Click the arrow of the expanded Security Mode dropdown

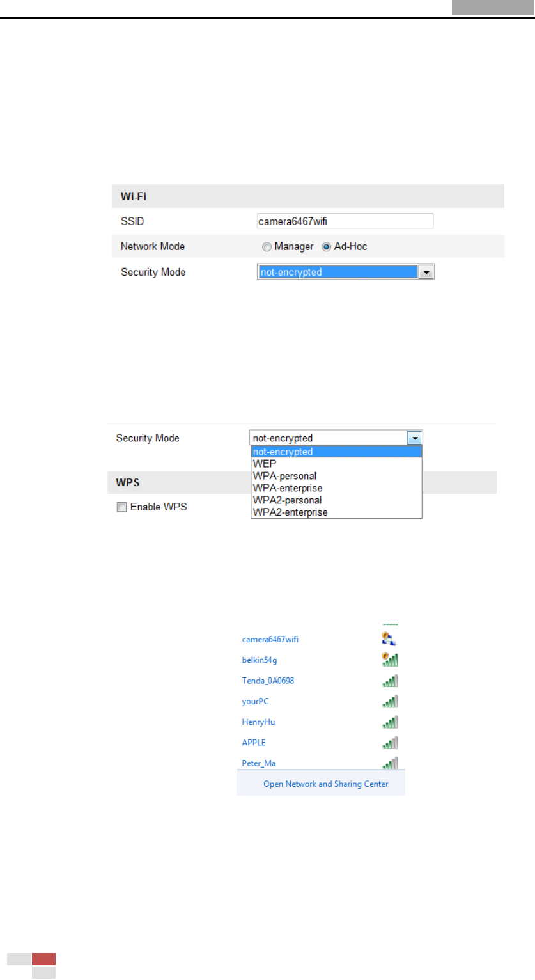(x=415, y=438)
